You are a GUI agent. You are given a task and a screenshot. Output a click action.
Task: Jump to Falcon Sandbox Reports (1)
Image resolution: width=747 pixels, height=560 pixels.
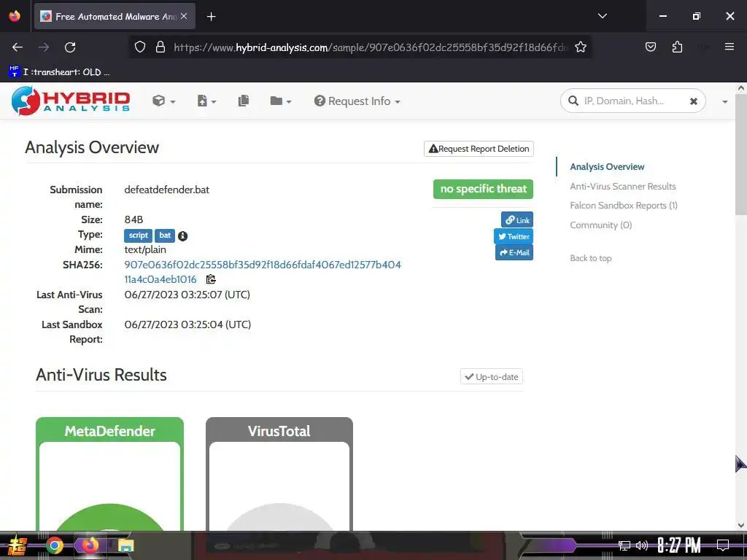point(624,205)
